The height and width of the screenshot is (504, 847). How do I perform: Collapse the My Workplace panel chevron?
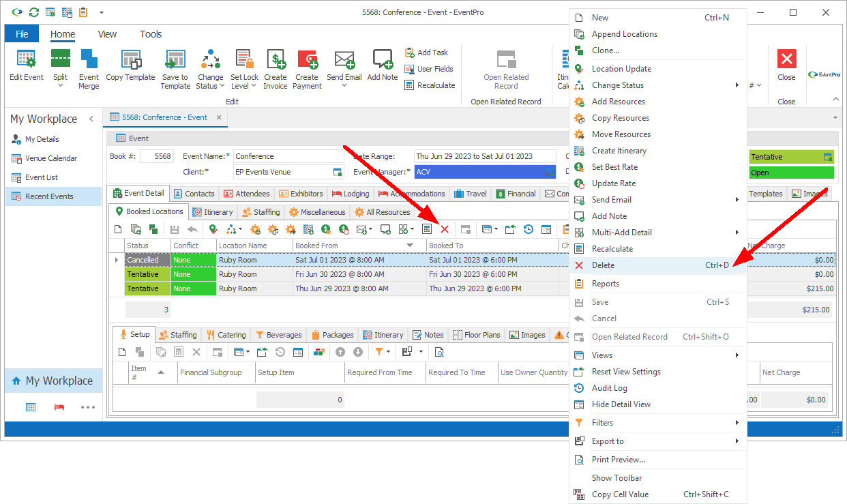tap(91, 119)
